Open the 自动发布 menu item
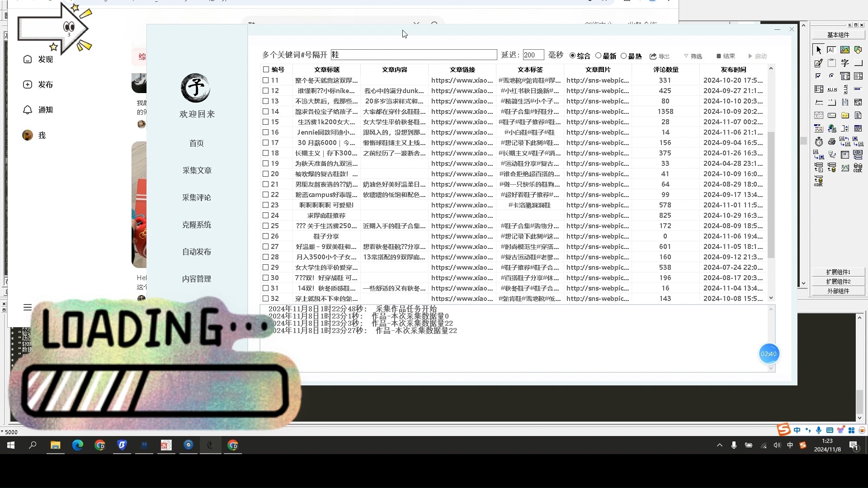This screenshot has height=488, width=868. (197, 252)
